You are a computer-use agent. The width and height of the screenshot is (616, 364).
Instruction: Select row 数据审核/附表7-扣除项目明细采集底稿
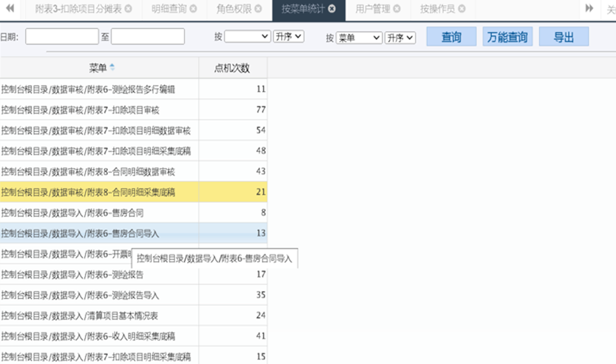(x=134, y=151)
